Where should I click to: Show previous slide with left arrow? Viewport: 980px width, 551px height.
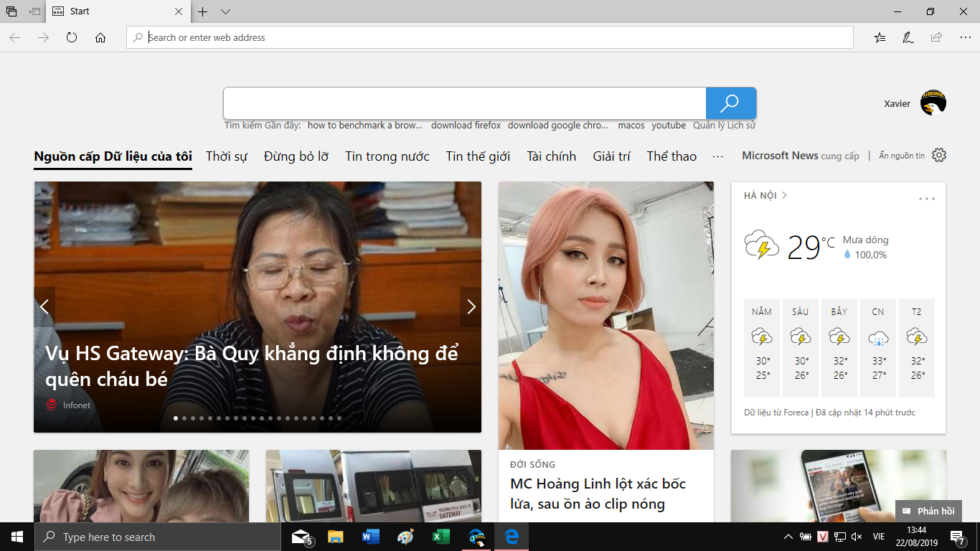[x=44, y=307]
